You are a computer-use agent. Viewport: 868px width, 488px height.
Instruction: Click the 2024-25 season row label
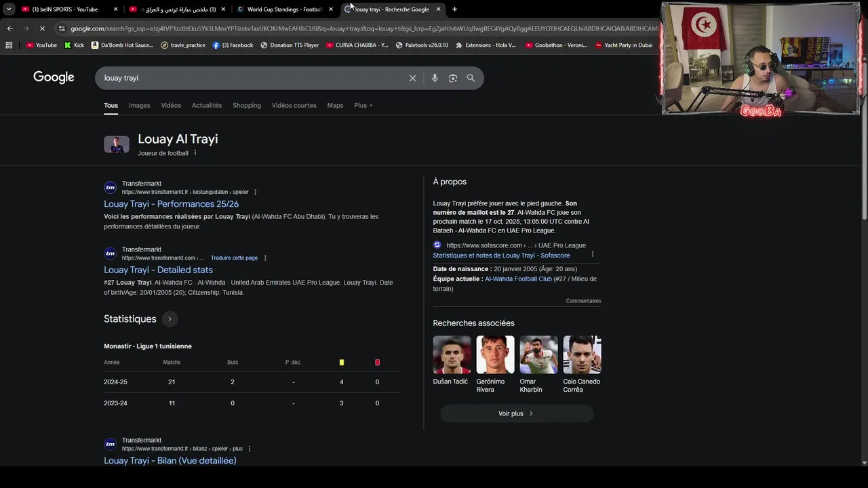tap(115, 382)
